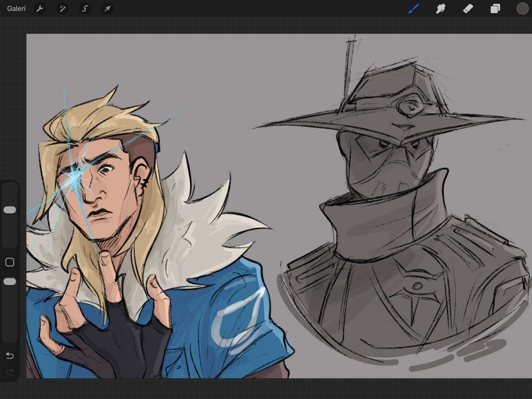Tap the square Modify button on sidebar
This screenshot has height=399, width=532.
coord(10,262)
